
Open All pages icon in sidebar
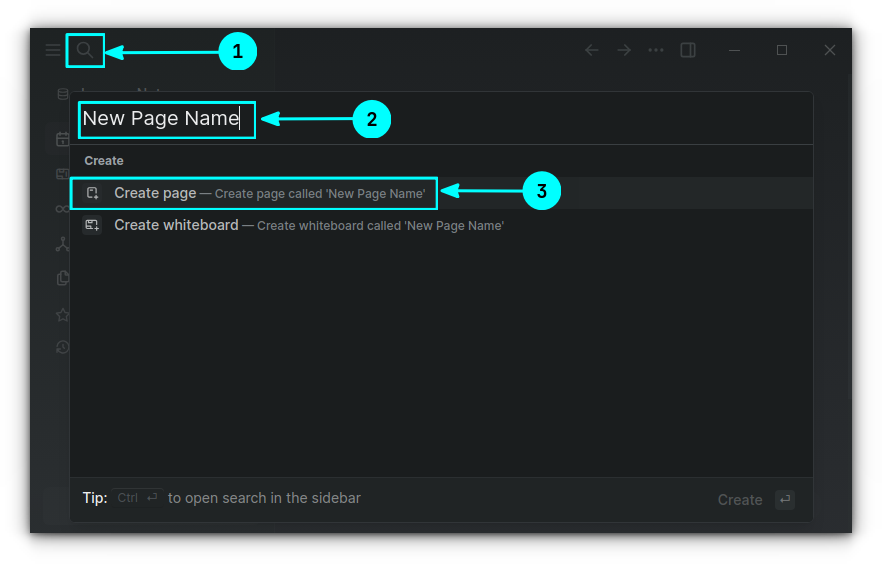click(x=63, y=278)
